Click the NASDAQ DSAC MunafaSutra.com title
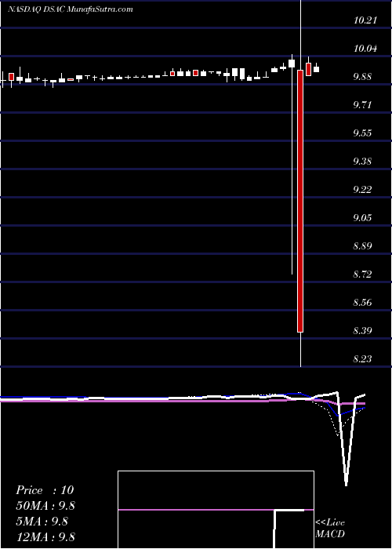392x549 pixels. pyautogui.click(x=71, y=9)
